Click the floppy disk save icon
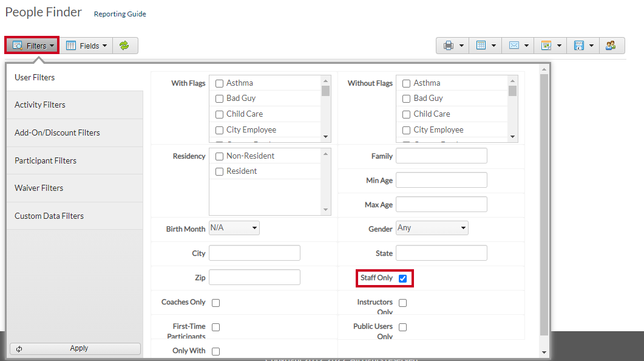 (579, 45)
